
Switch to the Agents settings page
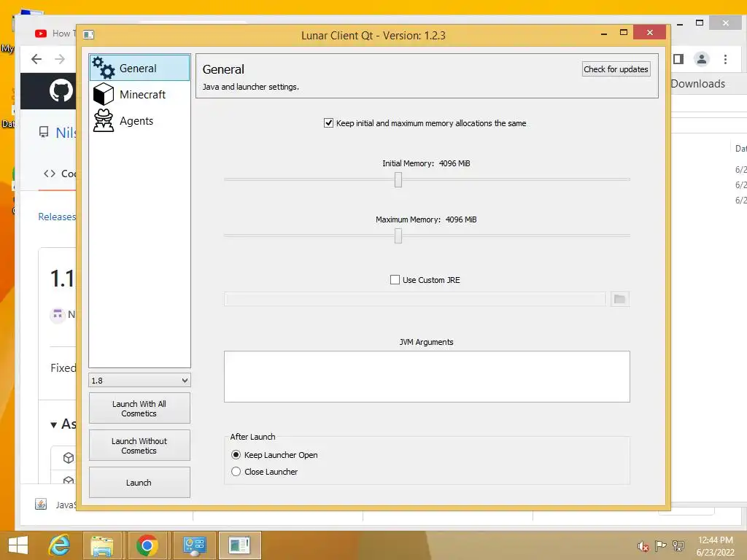139,120
